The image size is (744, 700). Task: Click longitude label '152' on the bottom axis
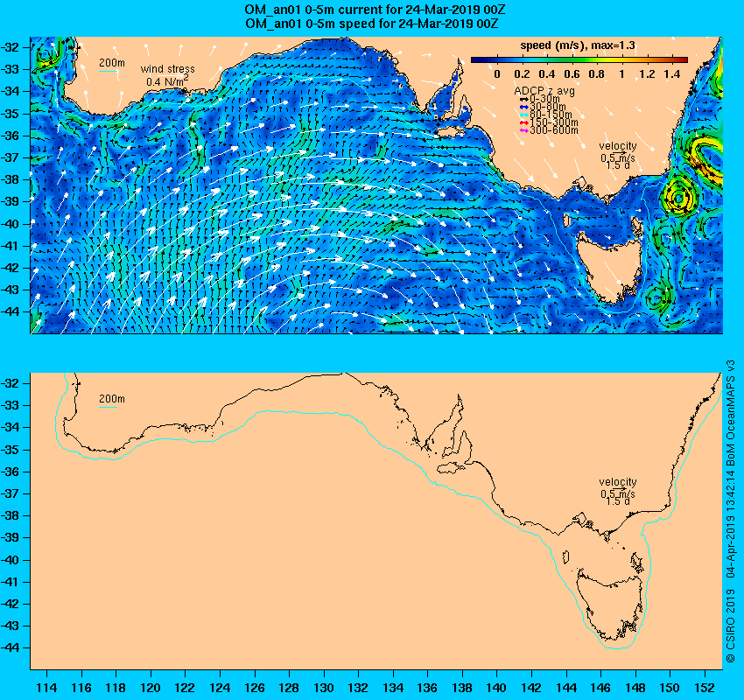tap(705, 687)
